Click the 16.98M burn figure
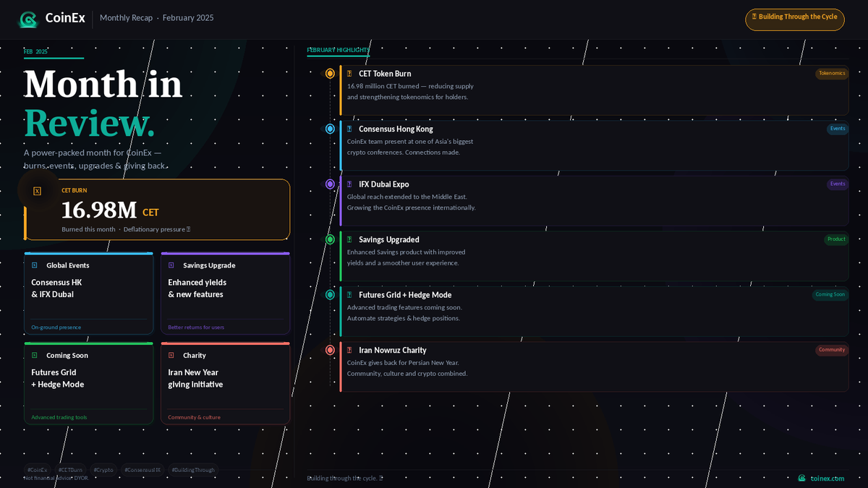This screenshot has height=488, width=868. click(99, 210)
